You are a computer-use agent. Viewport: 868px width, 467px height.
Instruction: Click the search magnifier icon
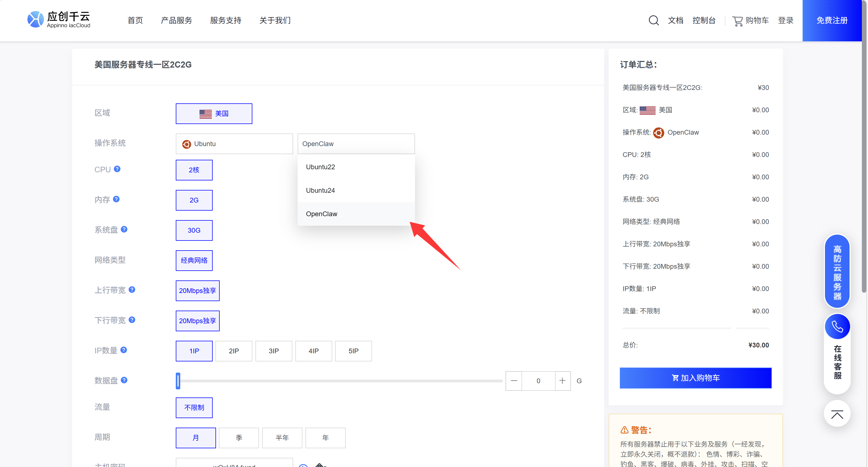pos(653,20)
